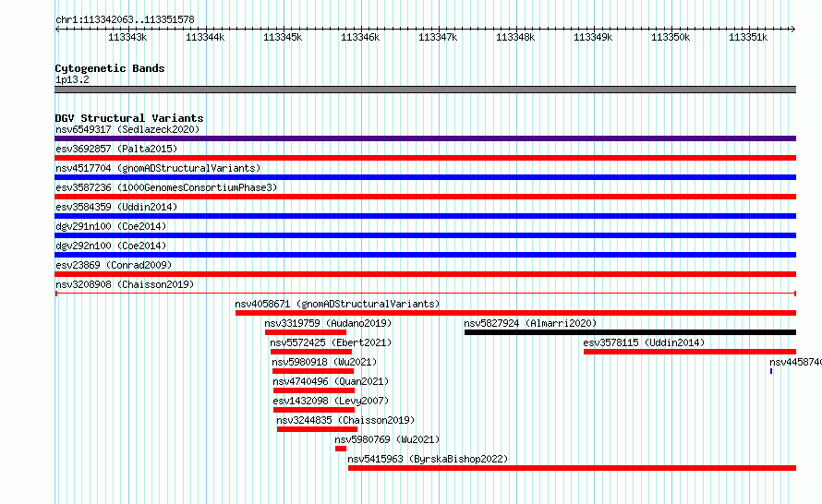Open the nsv5980769 (Wu2021) label

pos(387,439)
